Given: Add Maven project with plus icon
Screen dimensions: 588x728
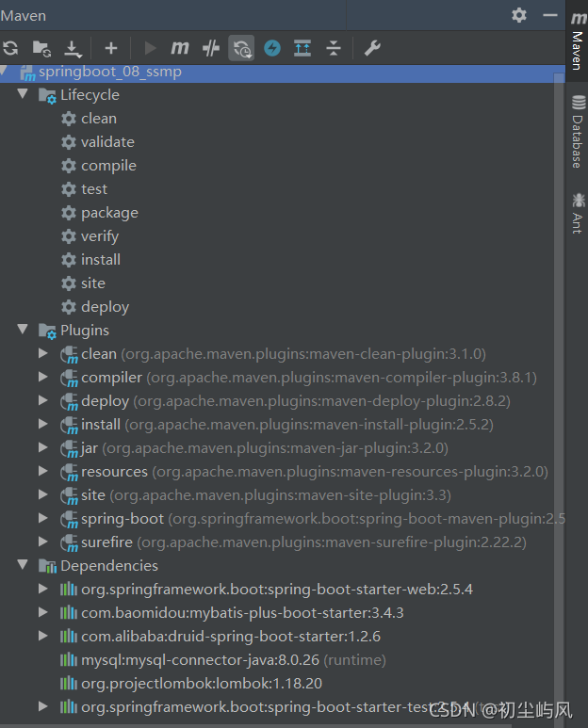Looking at the screenshot, I should [x=111, y=48].
